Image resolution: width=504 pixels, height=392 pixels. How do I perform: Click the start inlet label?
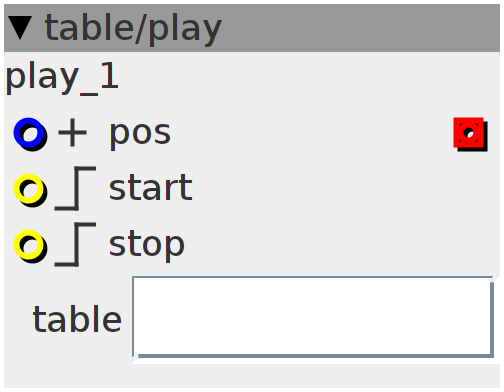[151, 188]
